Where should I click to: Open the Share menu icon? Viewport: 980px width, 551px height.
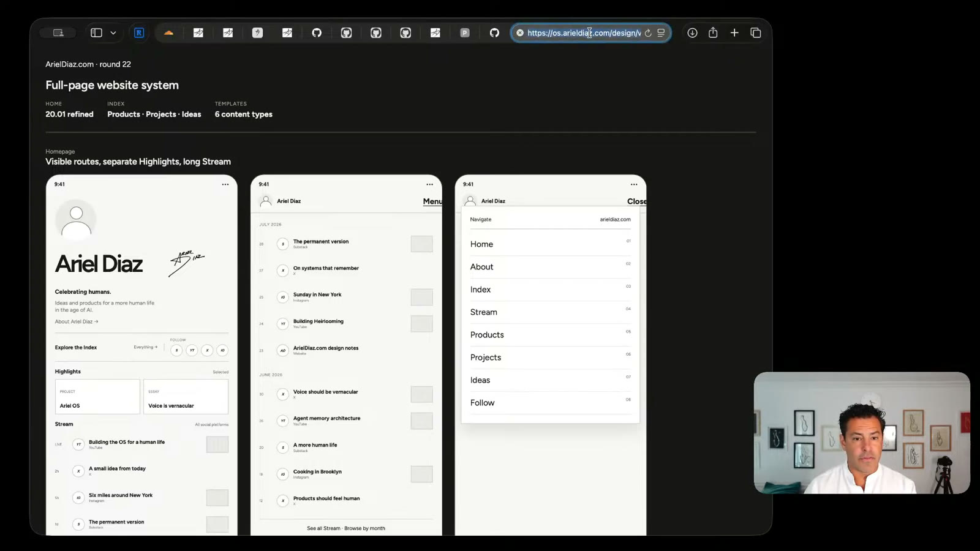point(713,32)
